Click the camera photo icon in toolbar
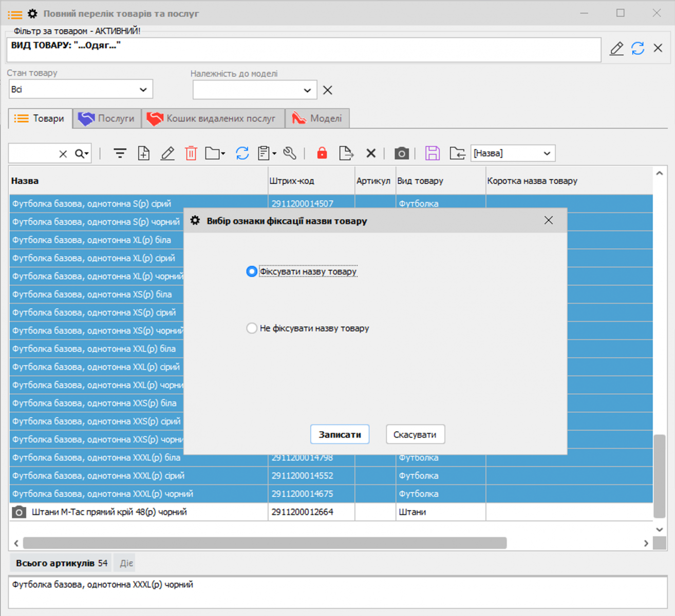 pos(401,153)
